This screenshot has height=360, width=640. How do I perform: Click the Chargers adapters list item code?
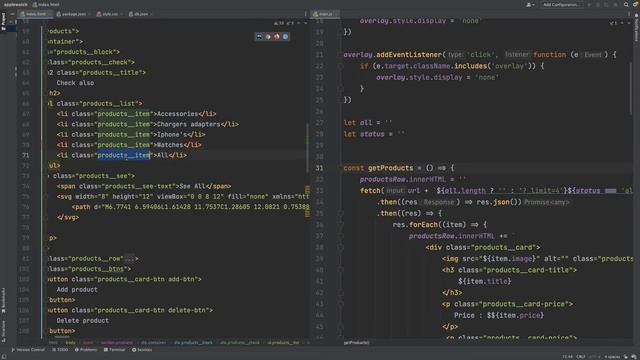(x=147, y=124)
